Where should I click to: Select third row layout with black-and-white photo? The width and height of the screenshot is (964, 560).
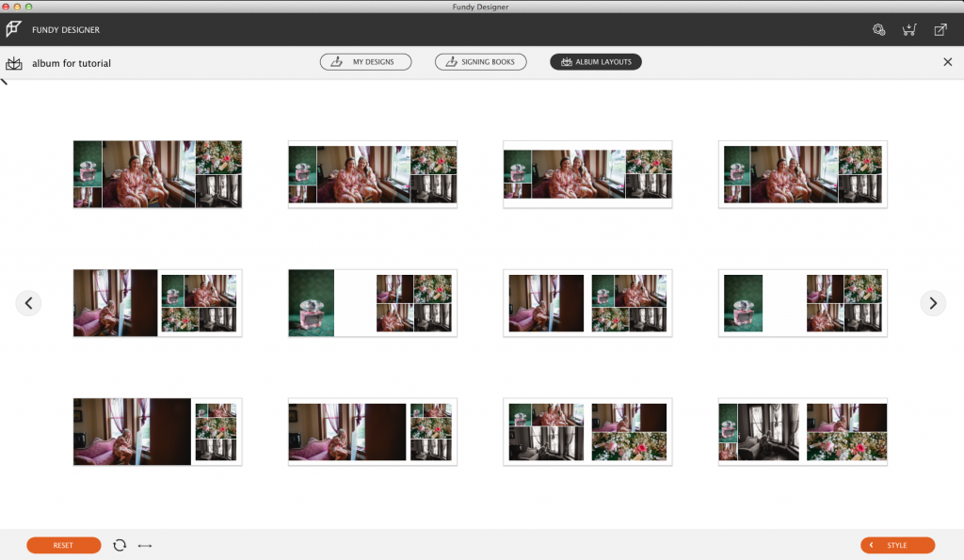click(x=803, y=431)
